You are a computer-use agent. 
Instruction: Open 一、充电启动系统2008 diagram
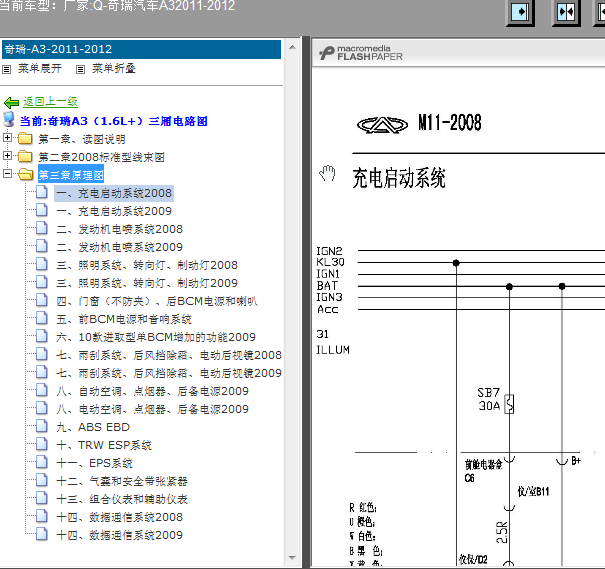point(114,193)
